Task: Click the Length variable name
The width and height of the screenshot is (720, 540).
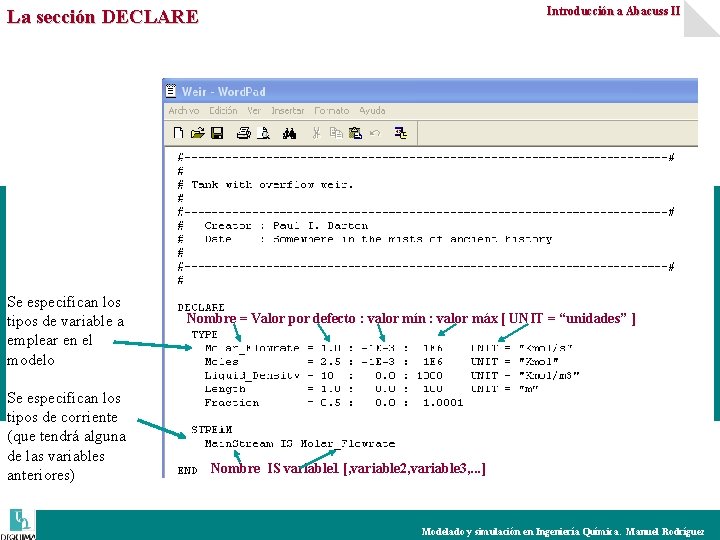Action: coord(225,389)
